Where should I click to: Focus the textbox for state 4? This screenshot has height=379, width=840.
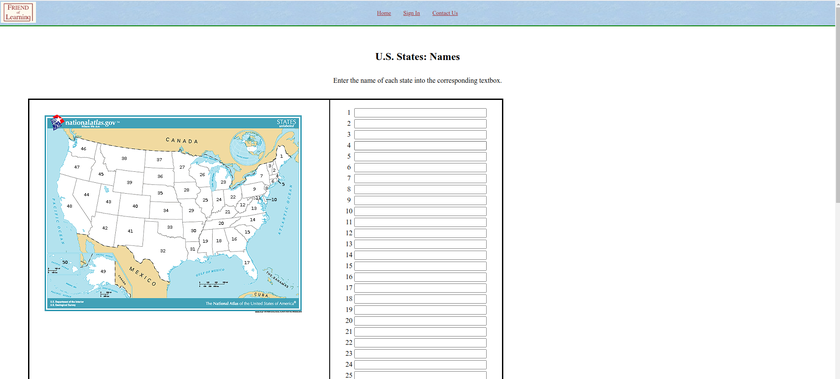(x=420, y=146)
